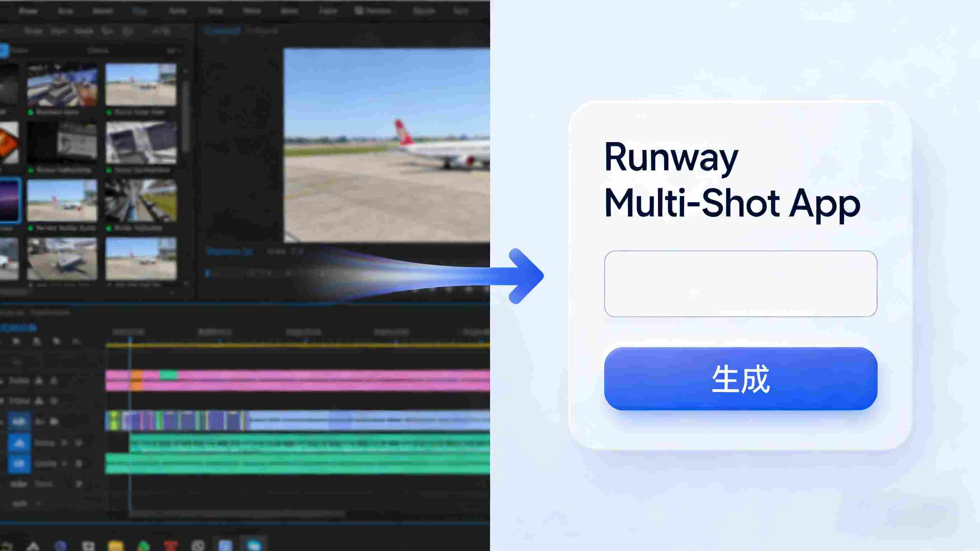Click the green icon in the taskbar
Image resolution: width=980 pixels, height=551 pixels.
tap(144, 546)
